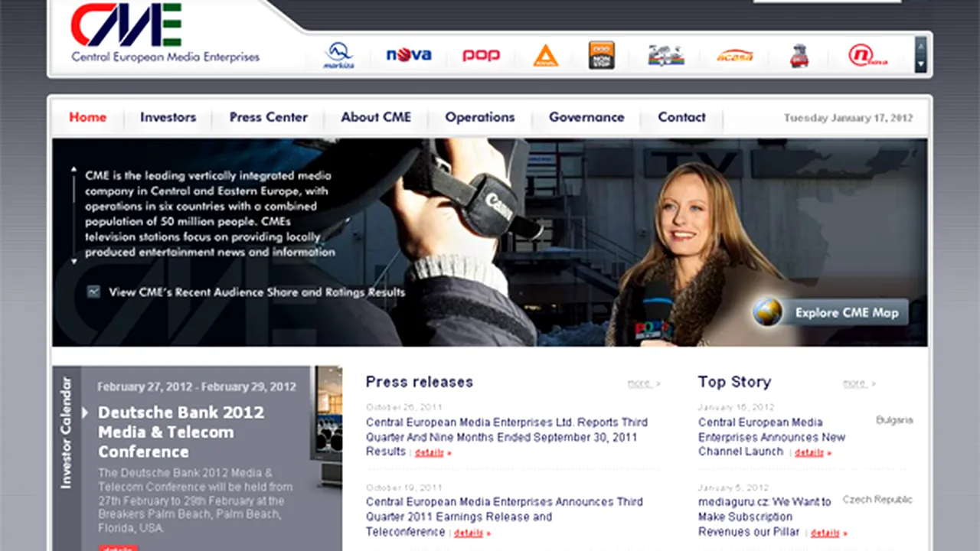Open the Markiza channel logo
This screenshot has height=551, width=980.
pos(338,55)
